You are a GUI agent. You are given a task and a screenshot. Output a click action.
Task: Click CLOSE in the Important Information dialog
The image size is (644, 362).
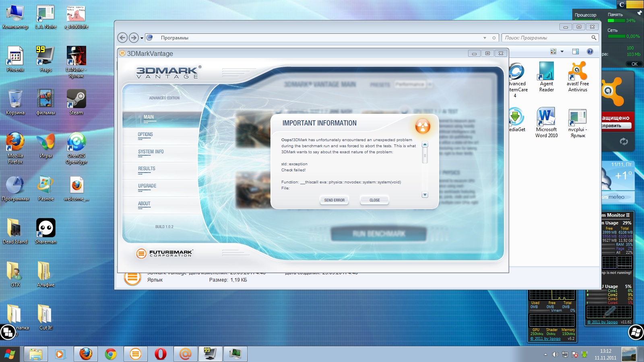coord(375,200)
